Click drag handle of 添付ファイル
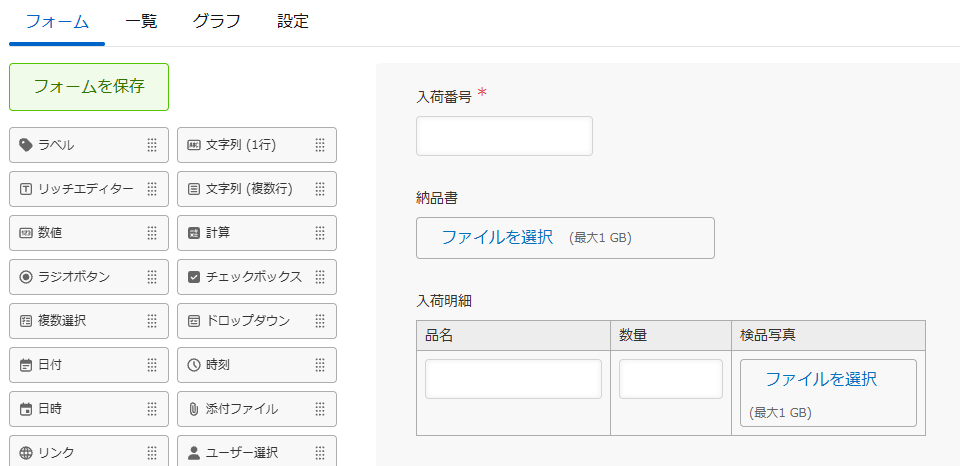The width and height of the screenshot is (960, 466). (320, 409)
